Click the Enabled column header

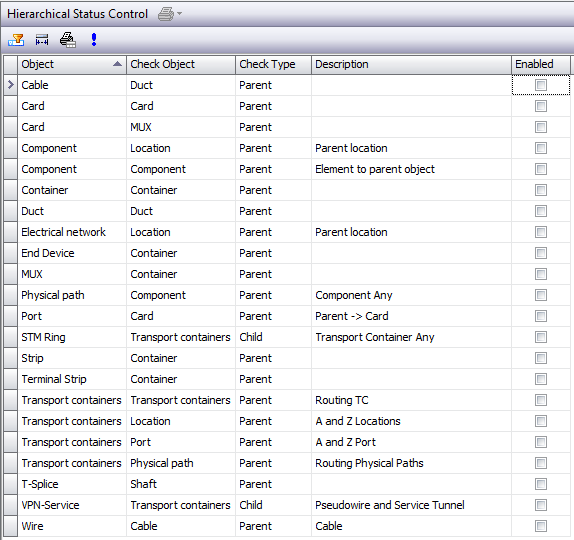click(x=541, y=64)
